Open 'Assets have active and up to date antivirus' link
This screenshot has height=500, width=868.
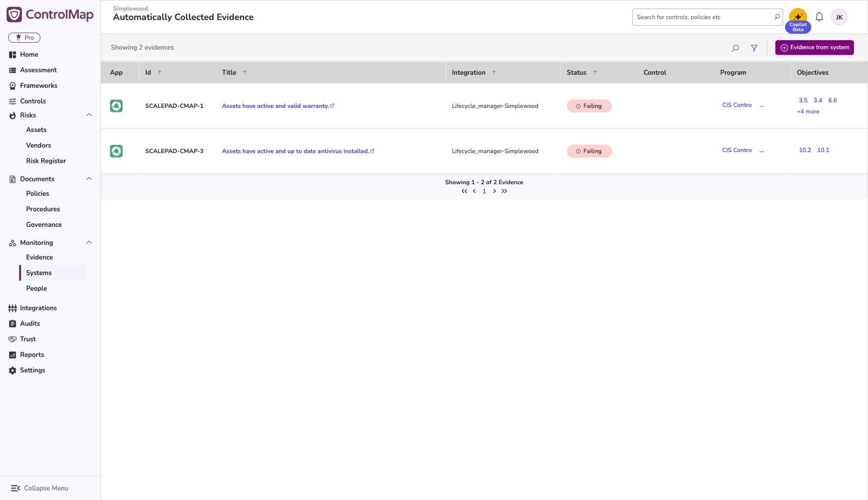295,151
